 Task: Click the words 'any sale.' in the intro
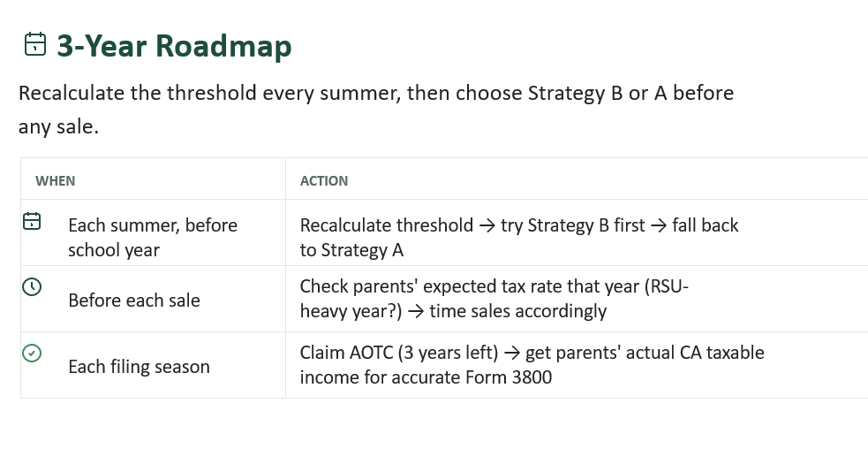[x=58, y=127]
